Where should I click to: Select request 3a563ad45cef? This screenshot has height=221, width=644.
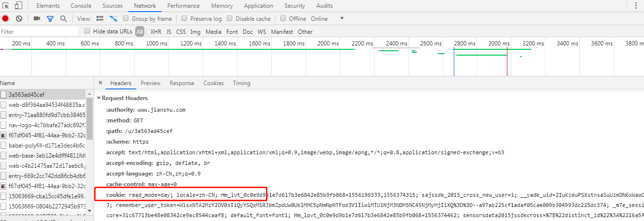pyautogui.click(x=43, y=95)
